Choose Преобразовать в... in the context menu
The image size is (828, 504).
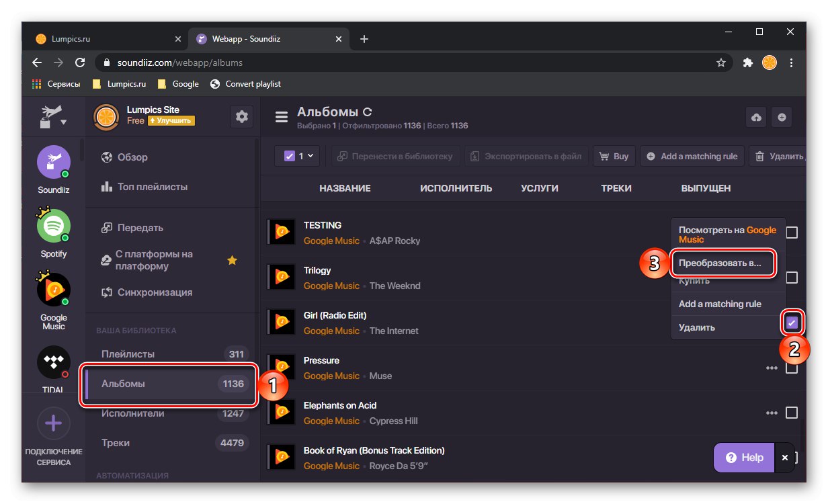(x=720, y=263)
